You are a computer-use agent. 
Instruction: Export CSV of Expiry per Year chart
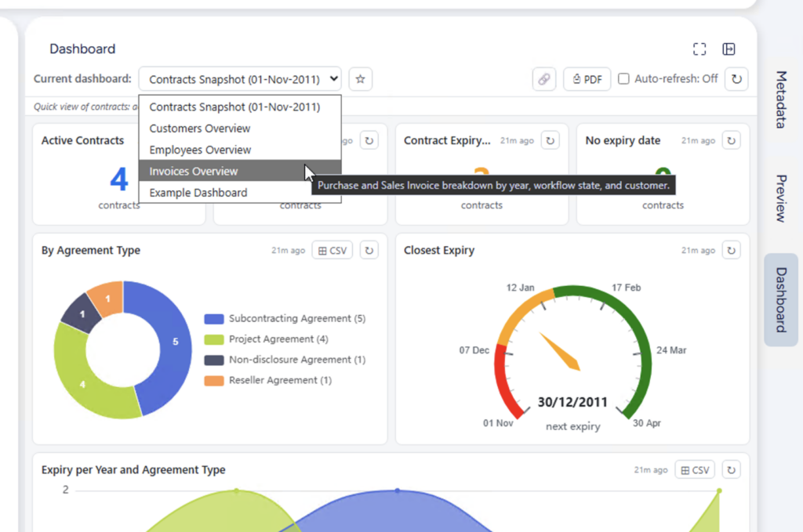(x=695, y=470)
